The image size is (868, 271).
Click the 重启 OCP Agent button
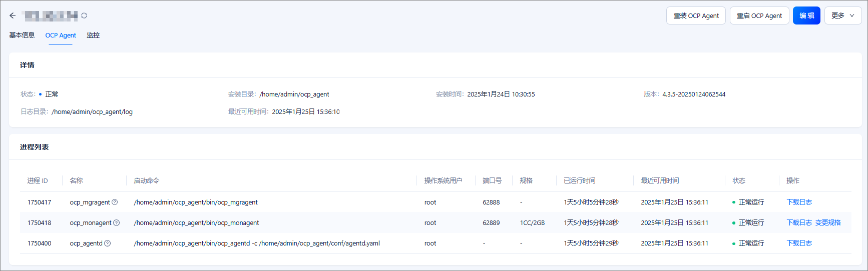tap(759, 15)
